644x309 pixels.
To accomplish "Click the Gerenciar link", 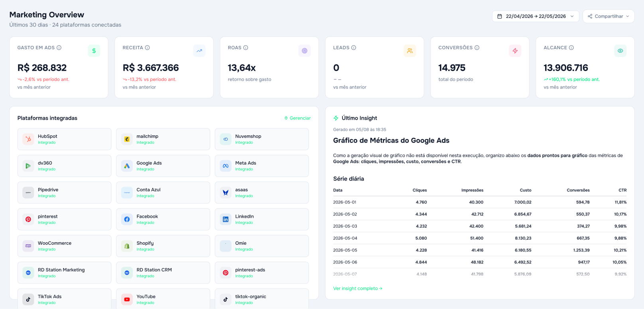I will pyautogui.click(x=297, y=118).
